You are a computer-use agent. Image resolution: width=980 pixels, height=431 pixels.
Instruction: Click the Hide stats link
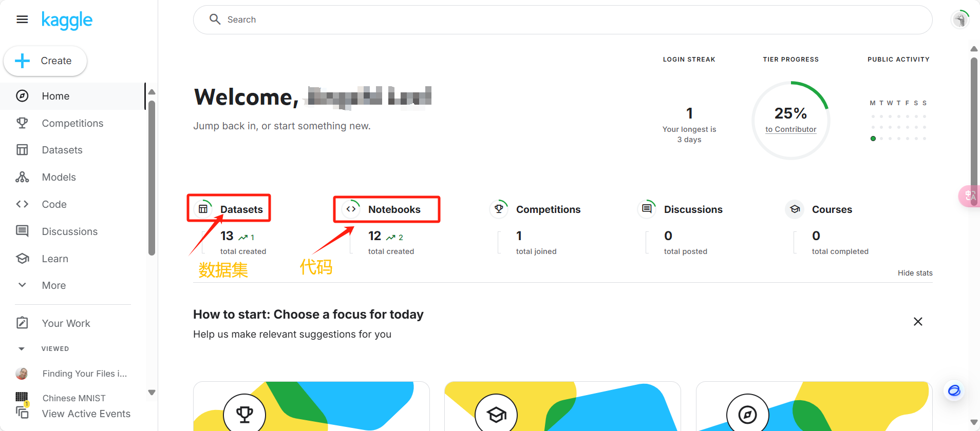click(x=915, y=272)
